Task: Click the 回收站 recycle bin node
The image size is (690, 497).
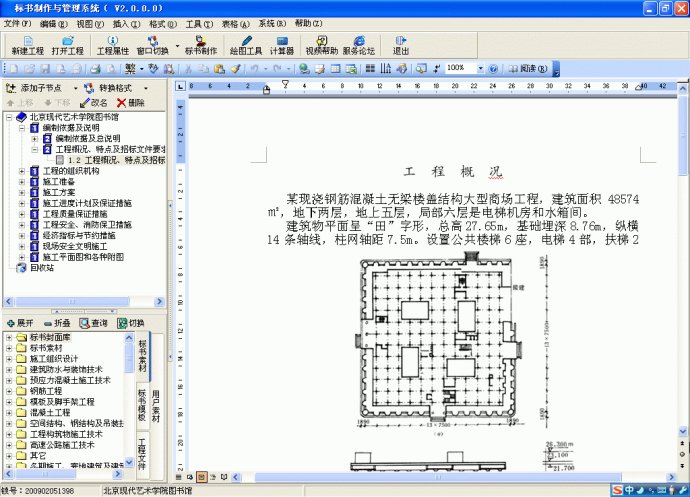Action: [35, 268]
